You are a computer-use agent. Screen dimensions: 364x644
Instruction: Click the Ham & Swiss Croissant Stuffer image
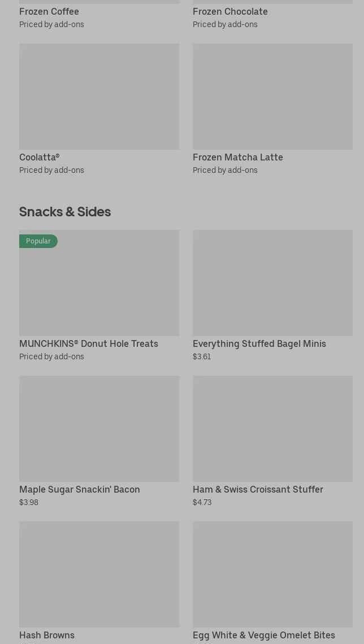tap(272, 429)
